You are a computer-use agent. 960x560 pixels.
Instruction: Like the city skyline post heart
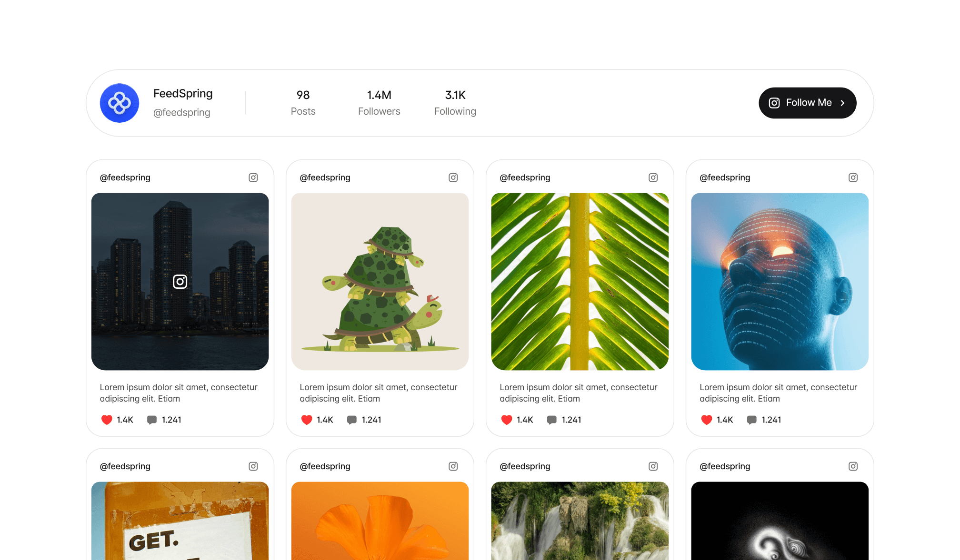[107, 420]
